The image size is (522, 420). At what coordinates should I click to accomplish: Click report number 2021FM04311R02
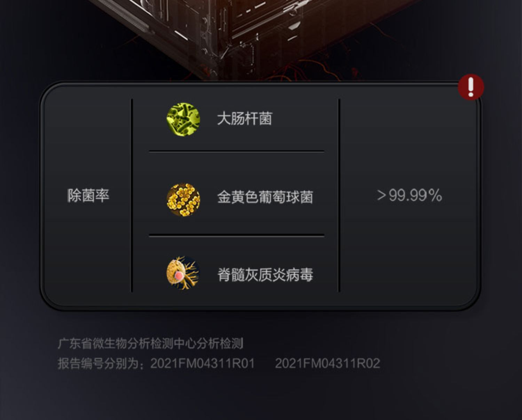(x=327, y=363)
